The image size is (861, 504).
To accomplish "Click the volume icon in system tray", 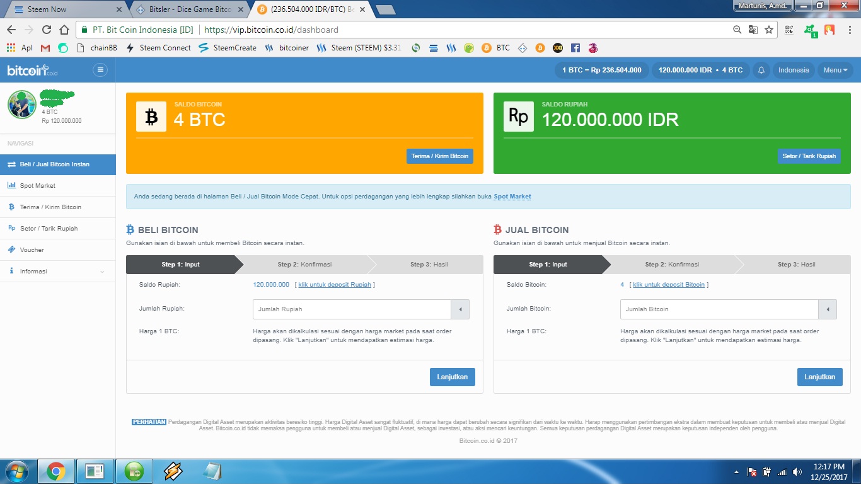I will click(x=797, y=472).
